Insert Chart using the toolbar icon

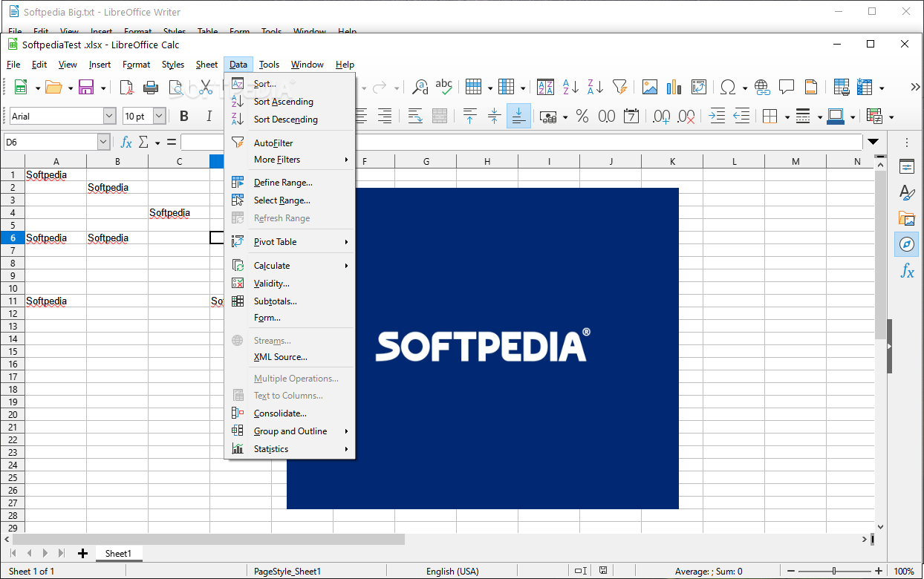674,88
